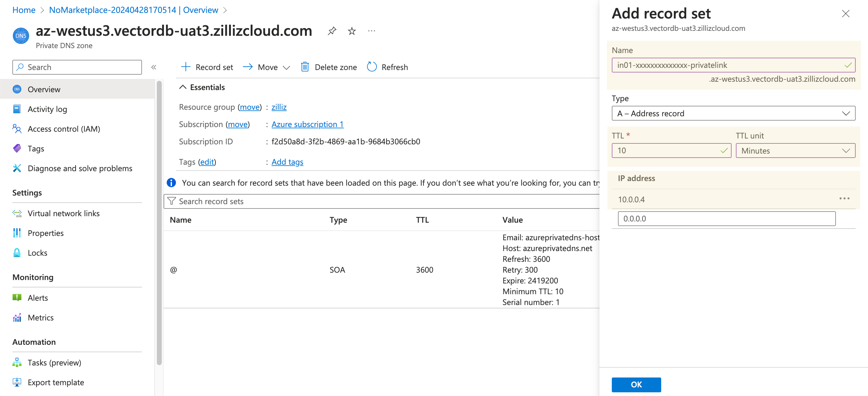Viewport: 868px width, 396px height.
Task: Click the three-dot ellipsis next to 10.0.0.4
Action: (845, 199)
